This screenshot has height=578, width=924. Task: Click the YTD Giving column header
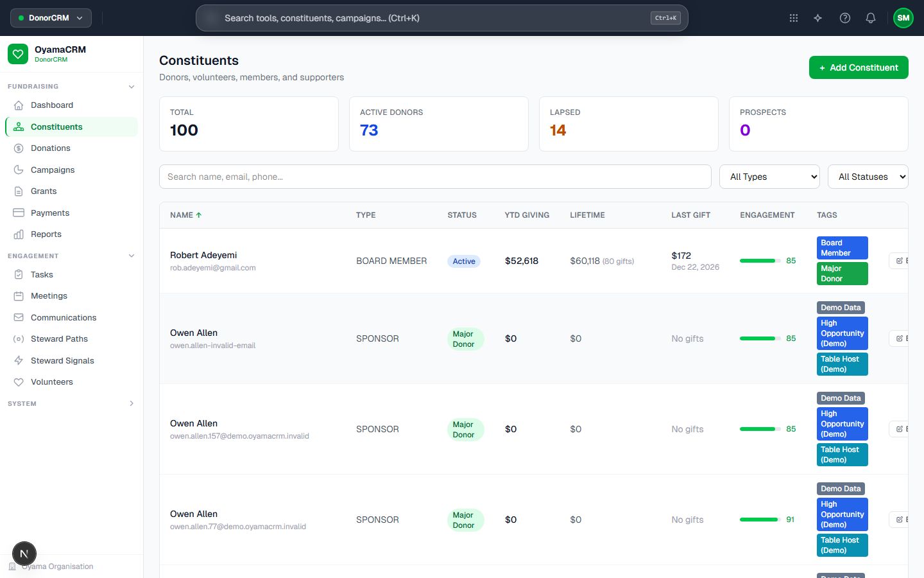[527, 215]
